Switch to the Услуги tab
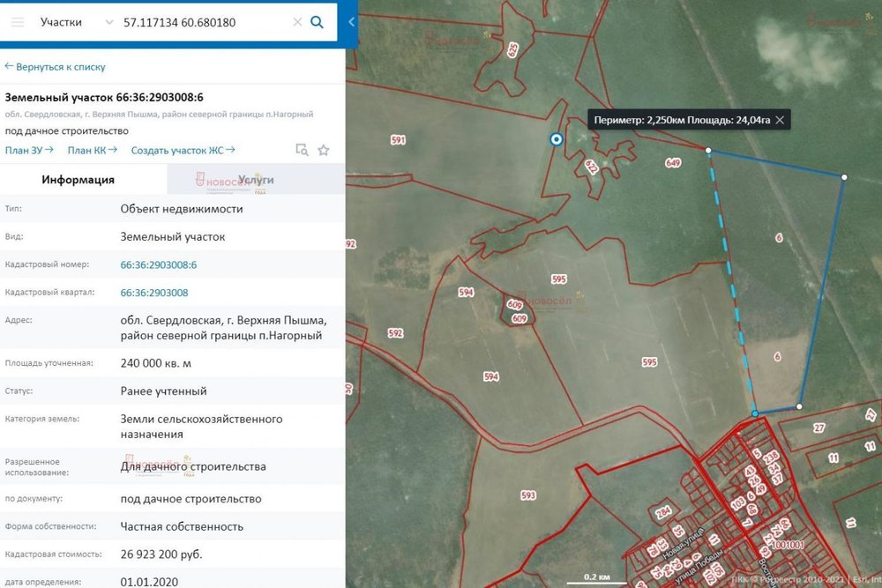Screen dimensions: 882x588 (255, 180)
